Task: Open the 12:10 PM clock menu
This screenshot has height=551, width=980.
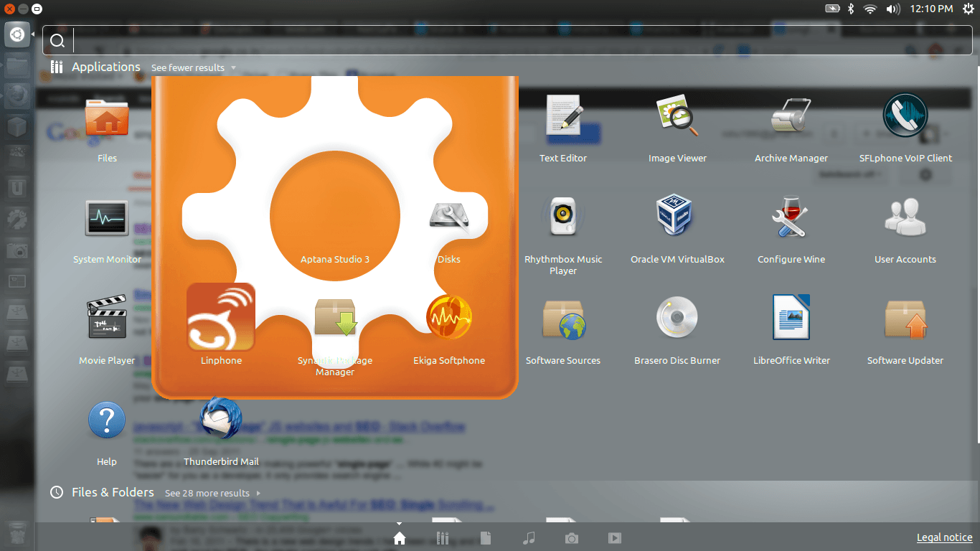Action: (x=931, y=9)
